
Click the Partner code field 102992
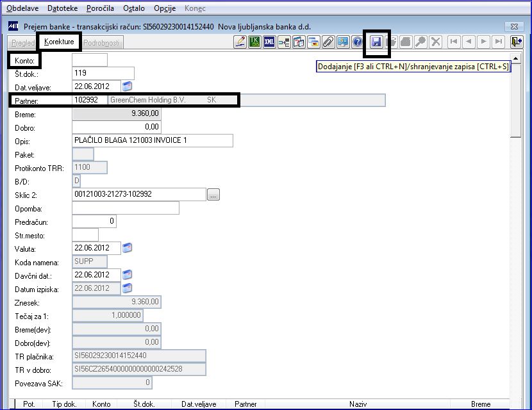pos(90,100)
